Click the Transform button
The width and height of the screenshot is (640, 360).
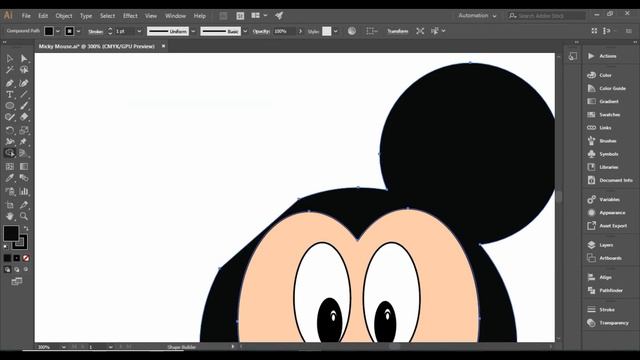coord(398,31)
